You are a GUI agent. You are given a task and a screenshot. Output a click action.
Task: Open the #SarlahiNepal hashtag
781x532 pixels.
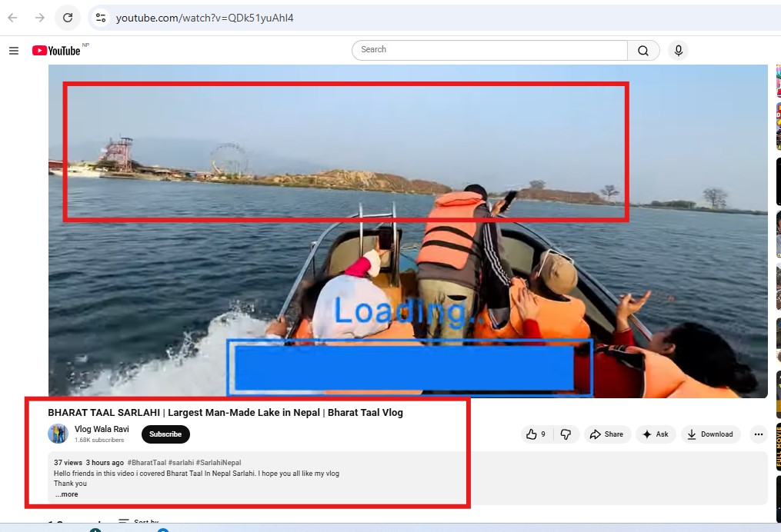[219, 463]
